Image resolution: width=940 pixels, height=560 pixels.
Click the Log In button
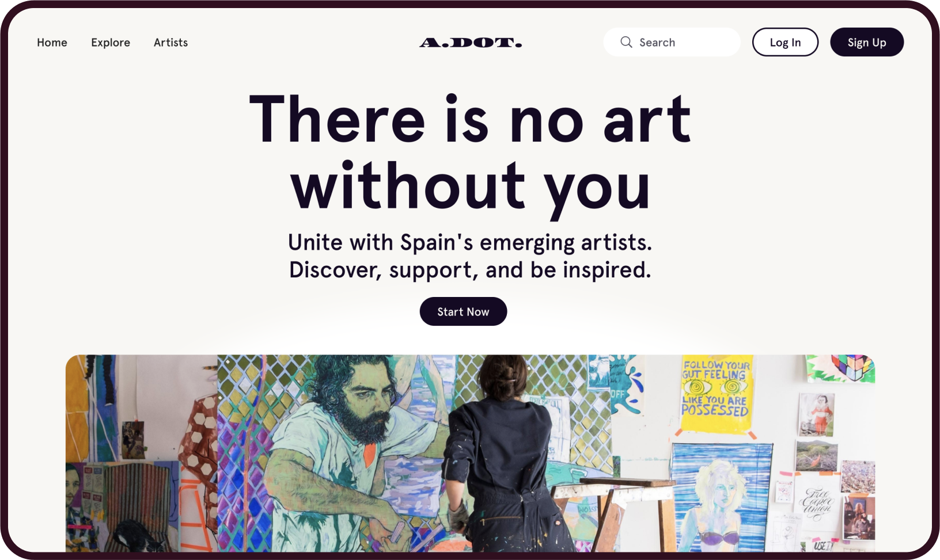pos(785,42)
